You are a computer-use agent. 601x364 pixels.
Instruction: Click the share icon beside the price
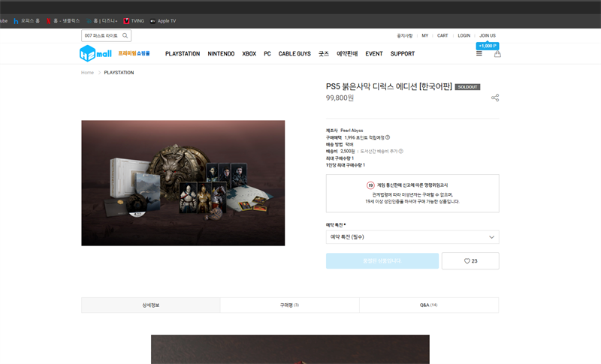(495, 98)
